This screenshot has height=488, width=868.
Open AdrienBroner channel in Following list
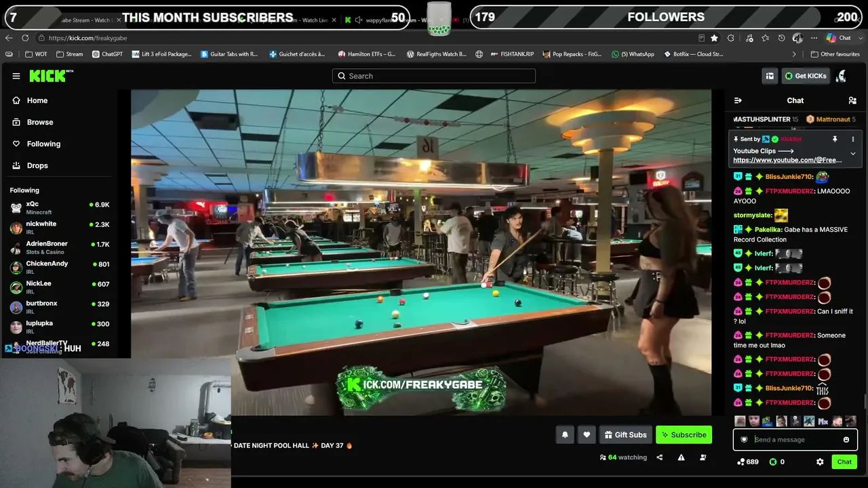[x=60, y=247]
